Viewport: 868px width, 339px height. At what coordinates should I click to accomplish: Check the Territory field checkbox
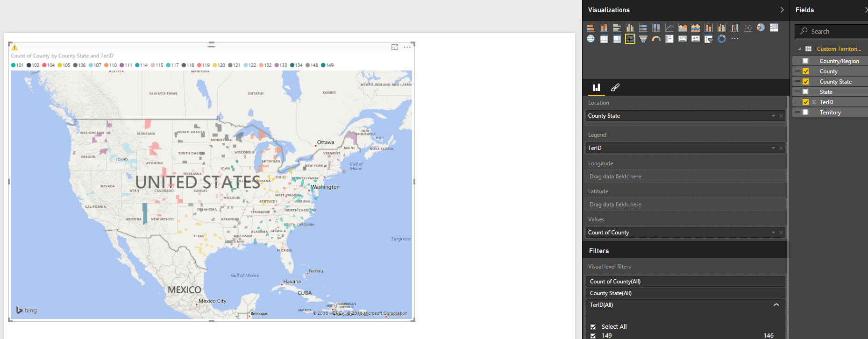(805, 113)
